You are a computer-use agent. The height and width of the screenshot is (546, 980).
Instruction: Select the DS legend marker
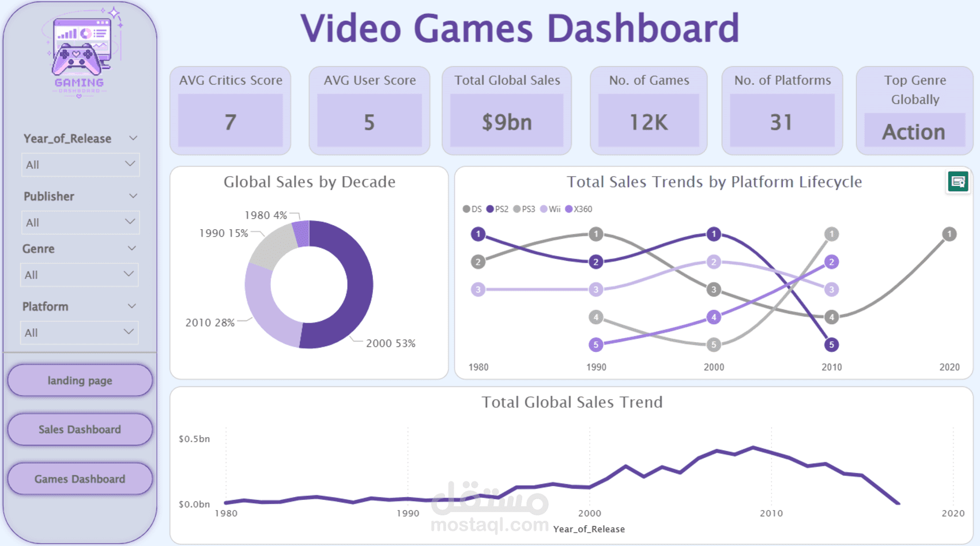coord(466,209)
